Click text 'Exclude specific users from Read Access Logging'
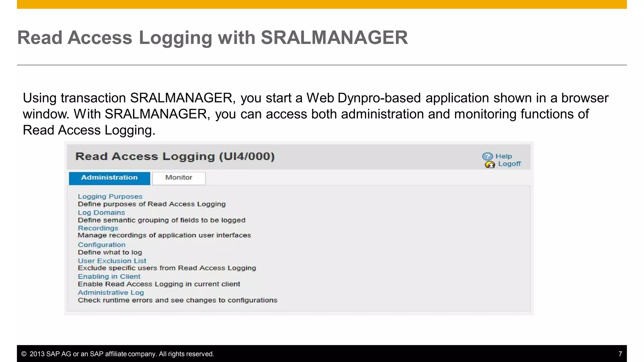The width and height of the screenshot is (644, 362). pyautogui.click(x=167, y=268)
